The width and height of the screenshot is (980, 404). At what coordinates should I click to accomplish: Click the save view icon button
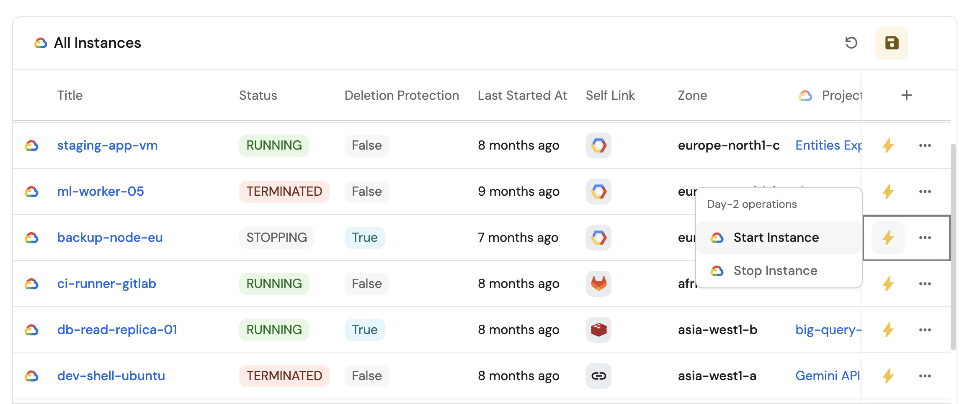(892, 43)
